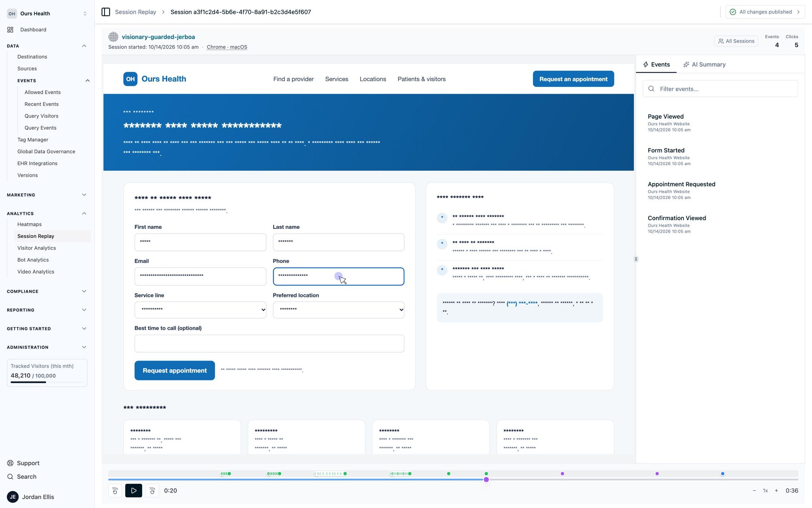Click the visitor avatar globe icon

113,37
